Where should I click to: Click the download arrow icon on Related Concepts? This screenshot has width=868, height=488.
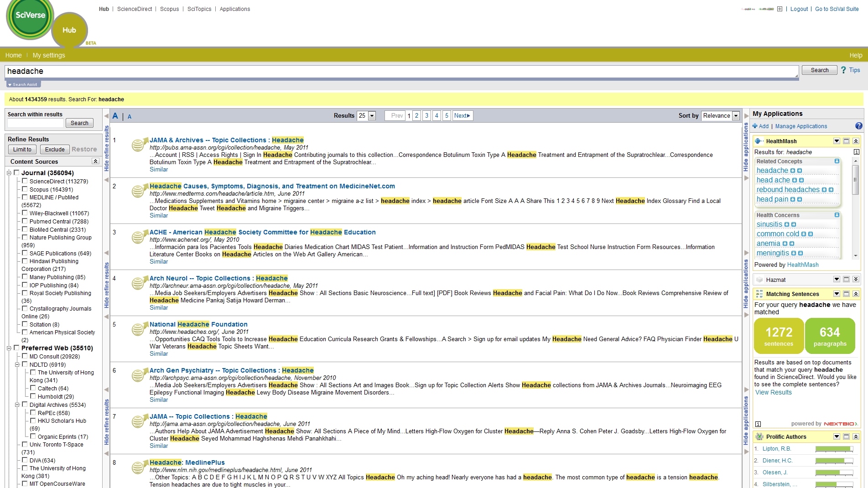[837, 161]
